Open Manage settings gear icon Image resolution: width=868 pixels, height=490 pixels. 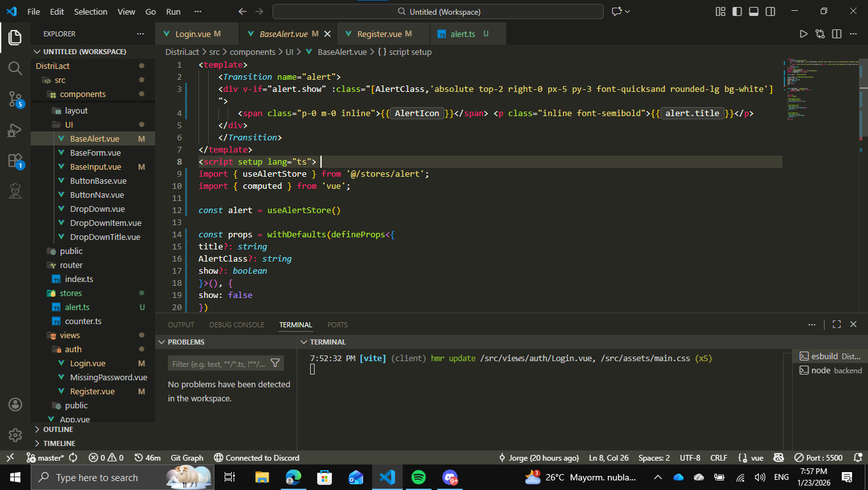(x=15, y=435)
